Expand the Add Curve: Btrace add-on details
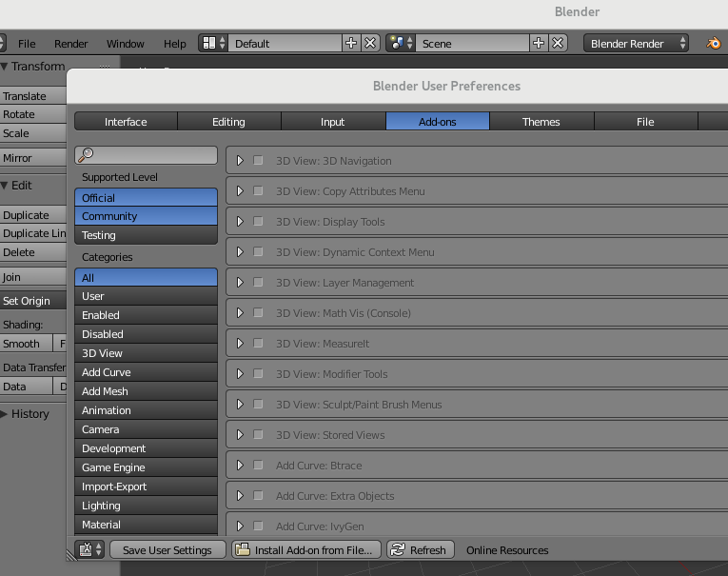The width and height of the screenshot is (728, 576). point(240,465)
